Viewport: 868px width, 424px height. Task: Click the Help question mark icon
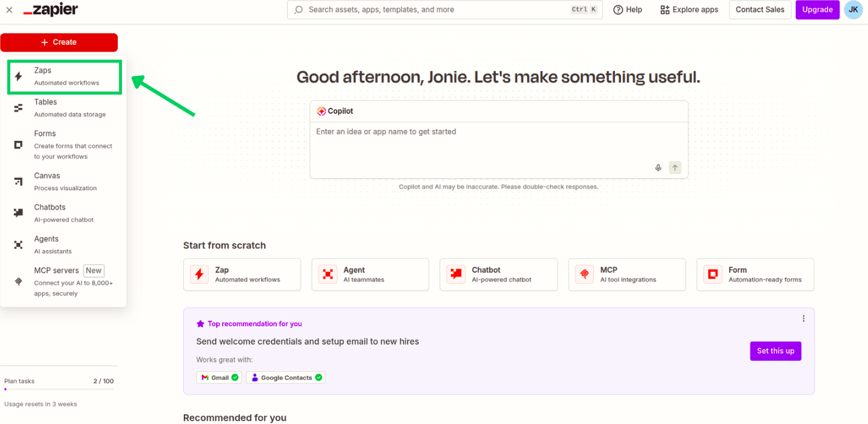[618, 10]
